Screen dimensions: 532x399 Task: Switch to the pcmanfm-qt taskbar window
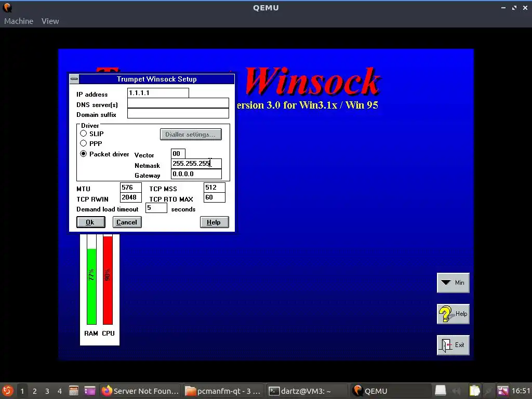pyautogui.click(x=224, y=391)
